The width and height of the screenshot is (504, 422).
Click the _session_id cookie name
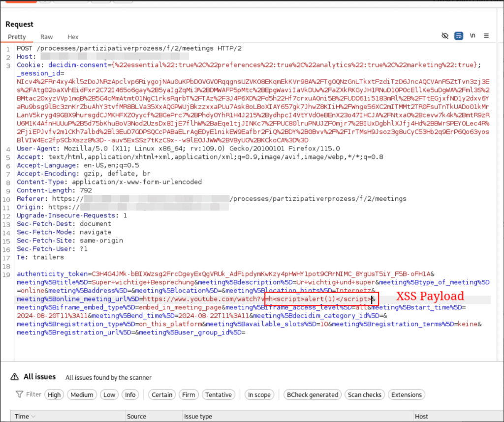[x=38, y=73]
